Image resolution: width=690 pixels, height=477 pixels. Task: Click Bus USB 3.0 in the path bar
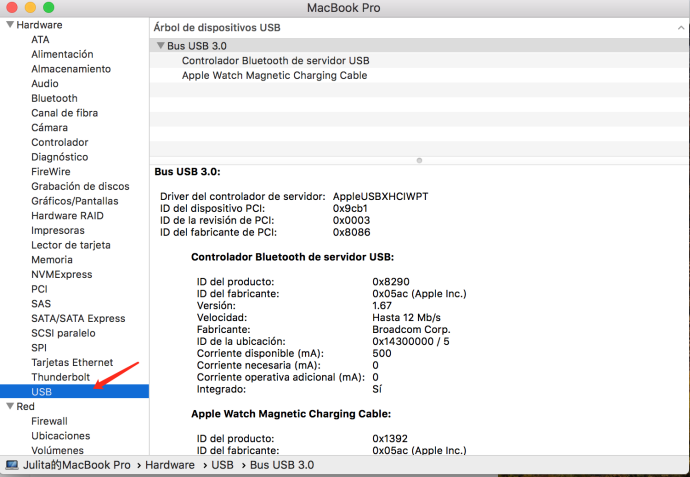click(x=282, y=465)
